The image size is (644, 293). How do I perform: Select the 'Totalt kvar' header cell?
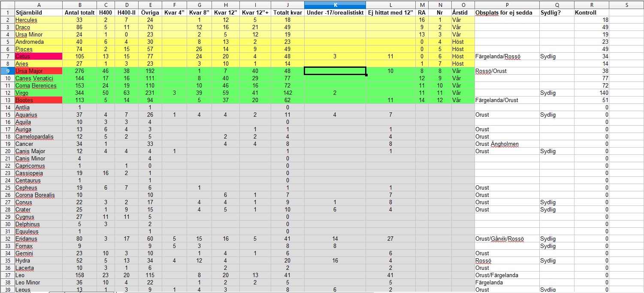287,13
